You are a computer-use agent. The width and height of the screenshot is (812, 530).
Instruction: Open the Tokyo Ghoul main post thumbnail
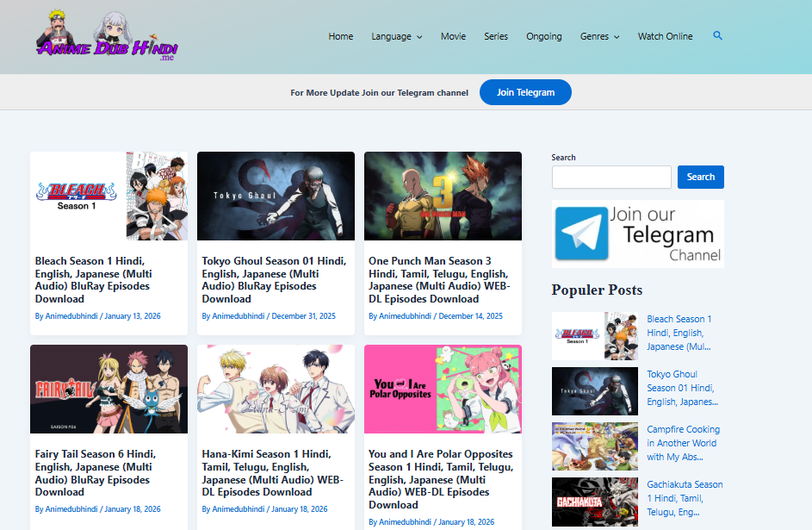pyautogui.click(x=276, y=196)
